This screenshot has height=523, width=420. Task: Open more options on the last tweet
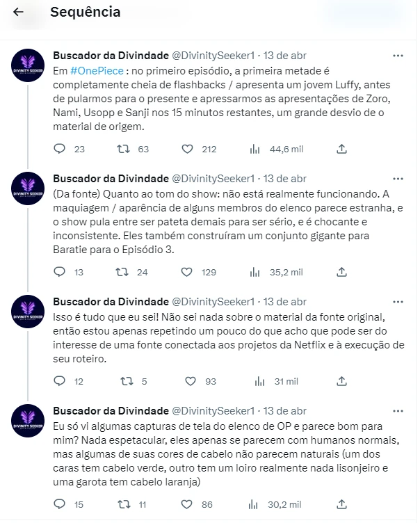[398, 411]
